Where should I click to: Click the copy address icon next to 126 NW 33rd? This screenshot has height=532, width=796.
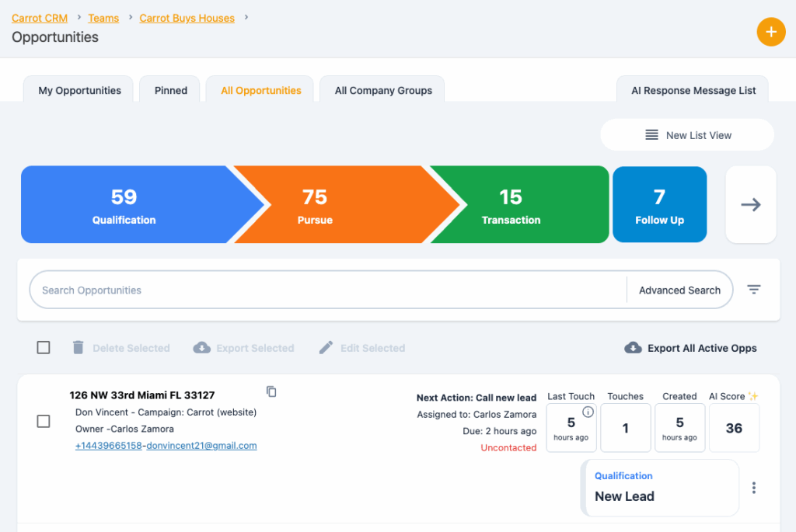(x=271, y=391)
